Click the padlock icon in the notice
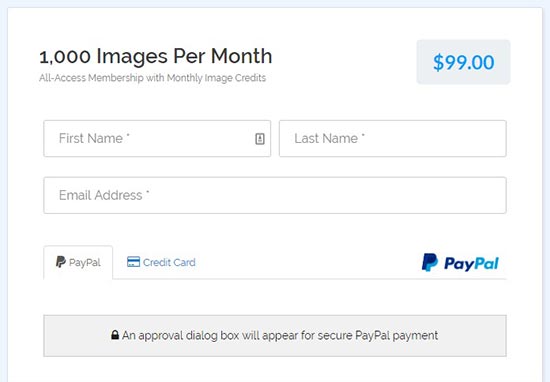Screen dimensions: 550x382 tap(115, 335)
